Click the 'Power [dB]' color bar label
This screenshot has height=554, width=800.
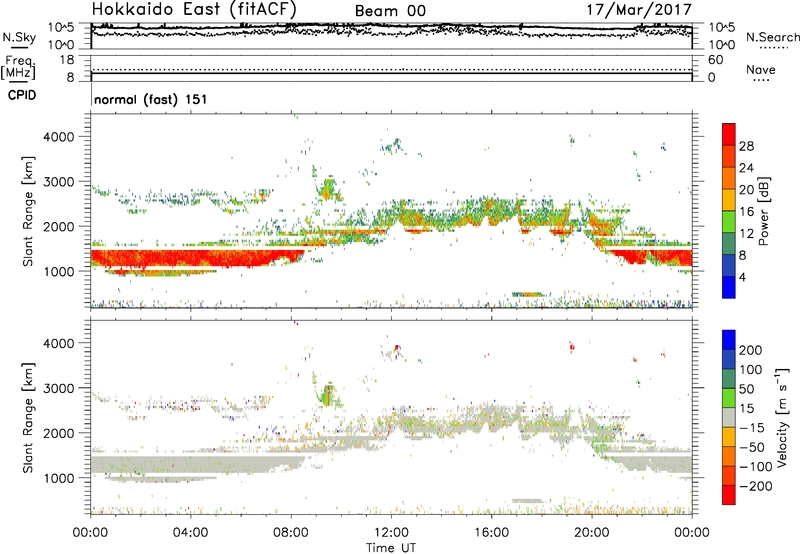coord(763,211)
